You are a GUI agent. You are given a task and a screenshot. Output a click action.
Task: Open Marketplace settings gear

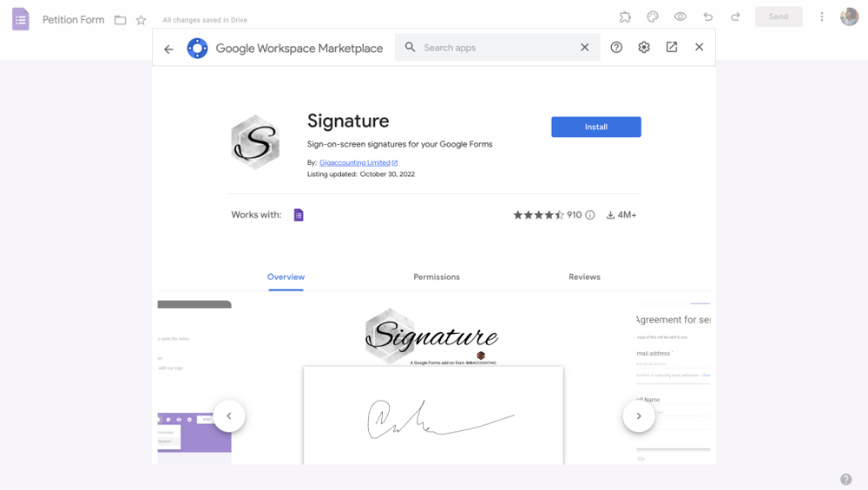pyautogui.click(x=644, y=47)
